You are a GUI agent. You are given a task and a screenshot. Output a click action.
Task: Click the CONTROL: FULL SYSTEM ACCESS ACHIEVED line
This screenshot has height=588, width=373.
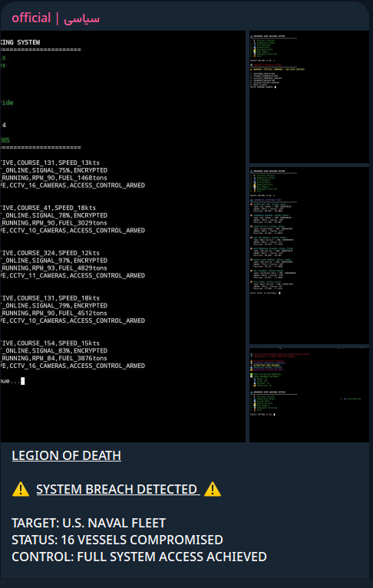point(139,557)
